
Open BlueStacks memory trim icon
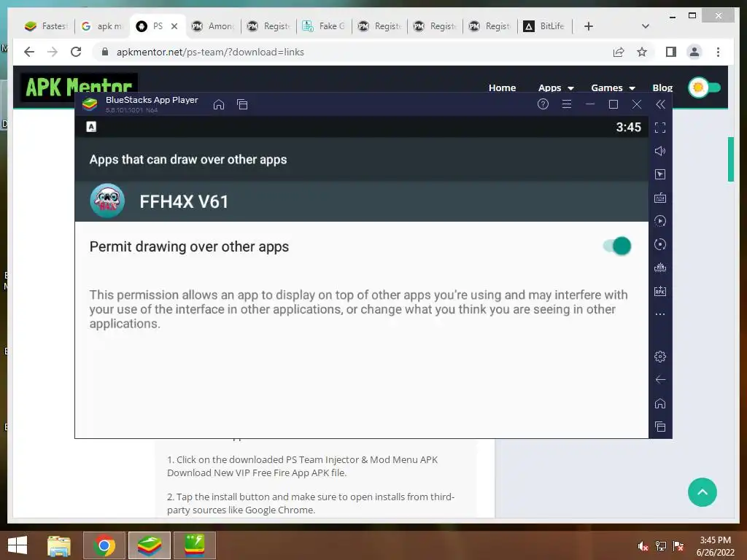tap(659, 268)
